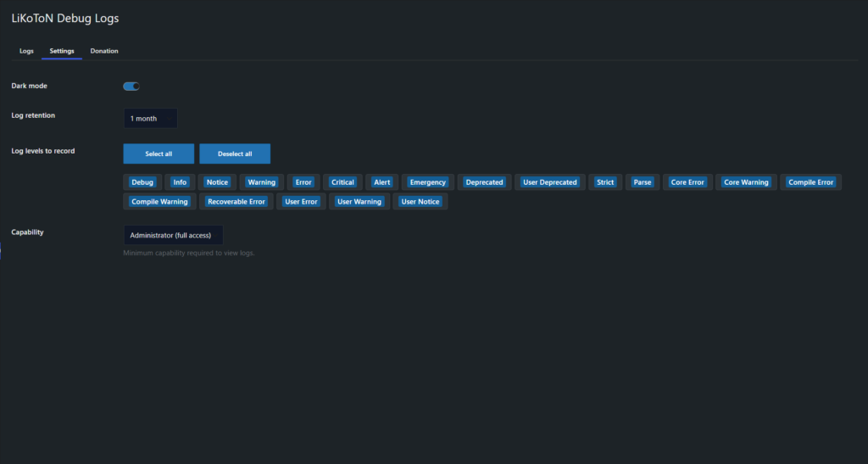This screenshot has width=868, height=464.
Task: Click the Log retention label
Action: pyautogui.click(x=33, y=115)
